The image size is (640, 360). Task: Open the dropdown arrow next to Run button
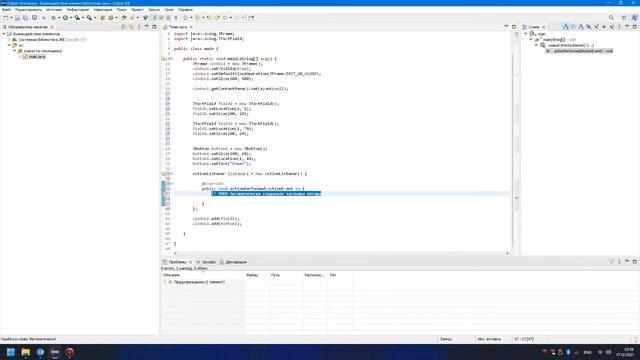coord(71,18)
